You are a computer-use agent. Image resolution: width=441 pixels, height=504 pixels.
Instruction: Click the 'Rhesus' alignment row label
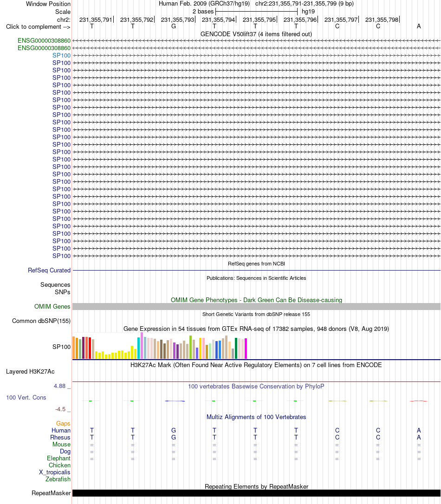(60, 438)
